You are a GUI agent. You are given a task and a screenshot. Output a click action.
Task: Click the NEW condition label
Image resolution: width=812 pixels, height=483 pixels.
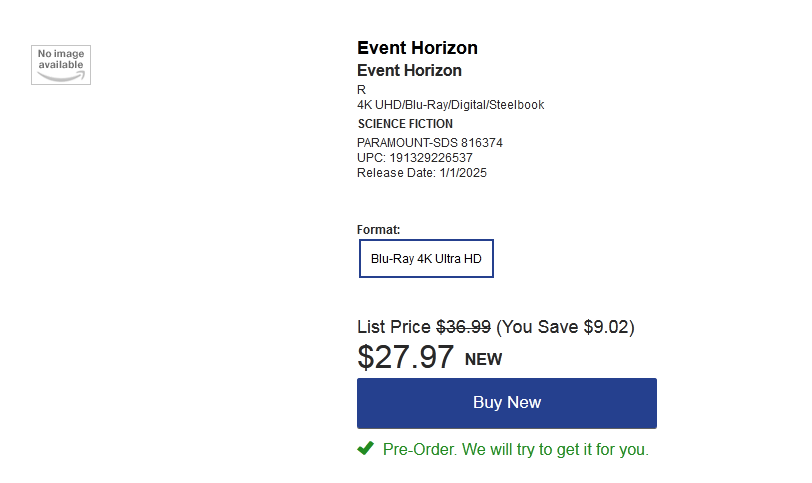click(x=483, y=359)
